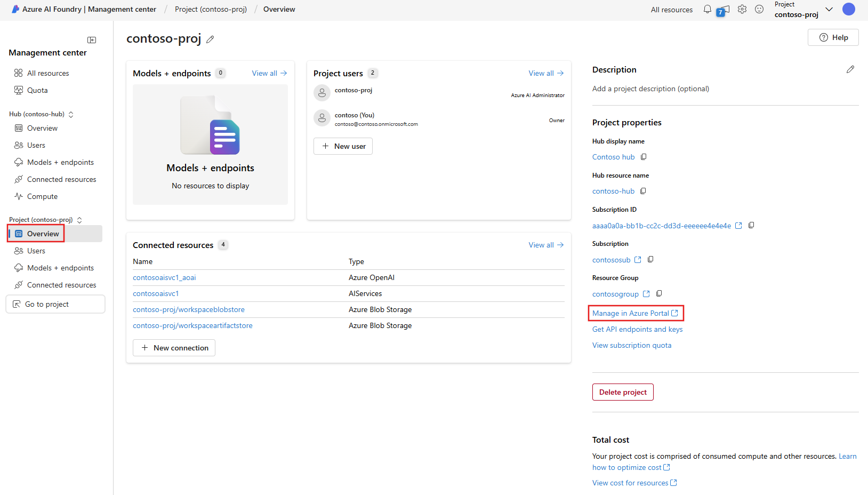The height and width of the screenshot is (495, 868).
Task: Copy the Hub display name value
Action: pos(644,157)
